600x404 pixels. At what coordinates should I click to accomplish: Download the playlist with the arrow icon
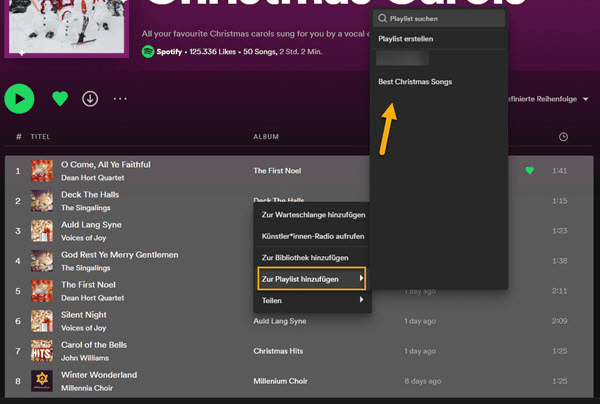tap(90, 99)
